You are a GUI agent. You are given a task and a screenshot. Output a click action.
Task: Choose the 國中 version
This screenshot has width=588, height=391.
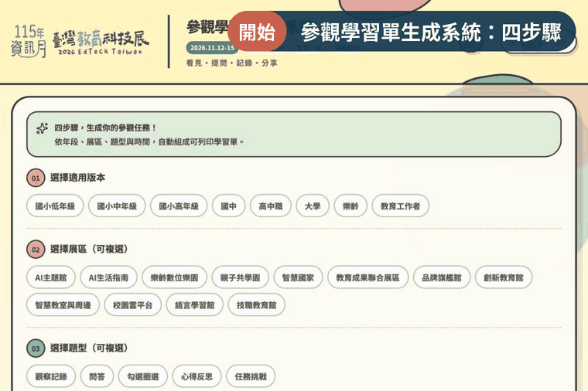(228, 206)
